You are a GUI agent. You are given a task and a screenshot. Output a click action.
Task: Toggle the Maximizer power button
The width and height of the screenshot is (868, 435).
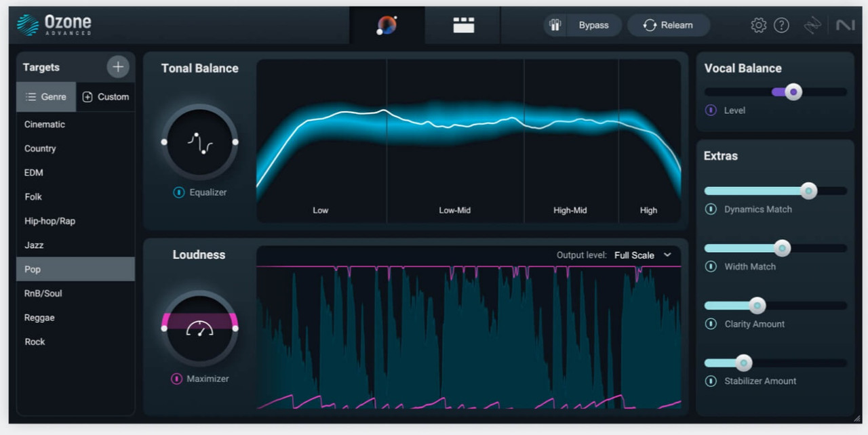click(176, 379)
